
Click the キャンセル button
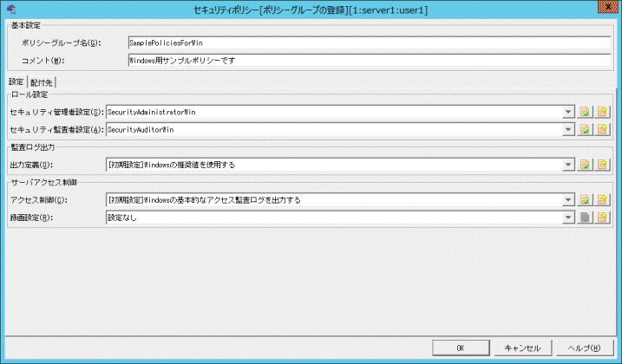pyautogui.click(x=522, y=348)
